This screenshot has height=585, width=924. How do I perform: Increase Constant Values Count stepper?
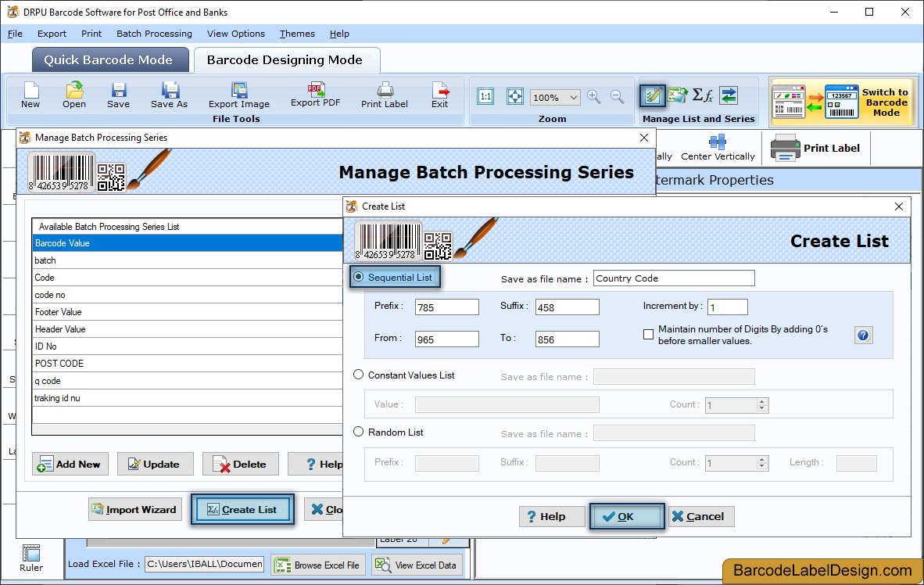(x=762, y=401)
